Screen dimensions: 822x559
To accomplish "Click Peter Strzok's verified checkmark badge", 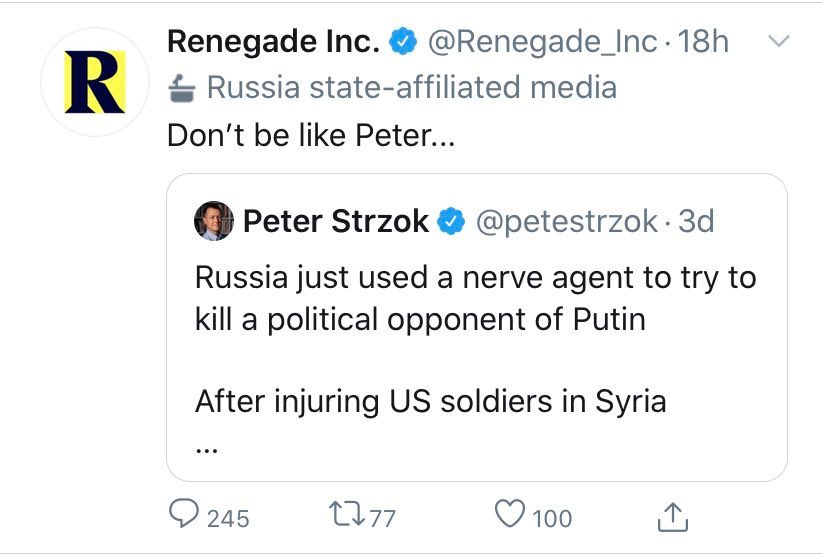I will tap(451, 221).
